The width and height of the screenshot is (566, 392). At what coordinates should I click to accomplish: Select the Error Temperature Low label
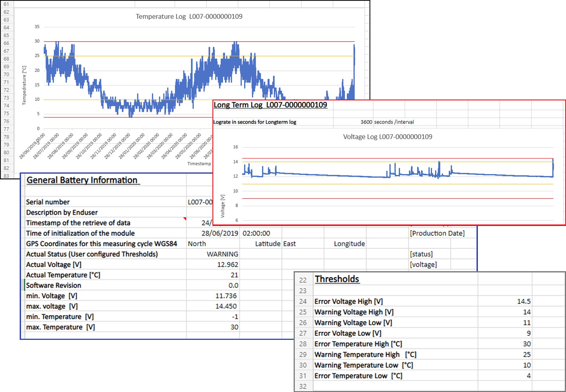coord(358,376)
